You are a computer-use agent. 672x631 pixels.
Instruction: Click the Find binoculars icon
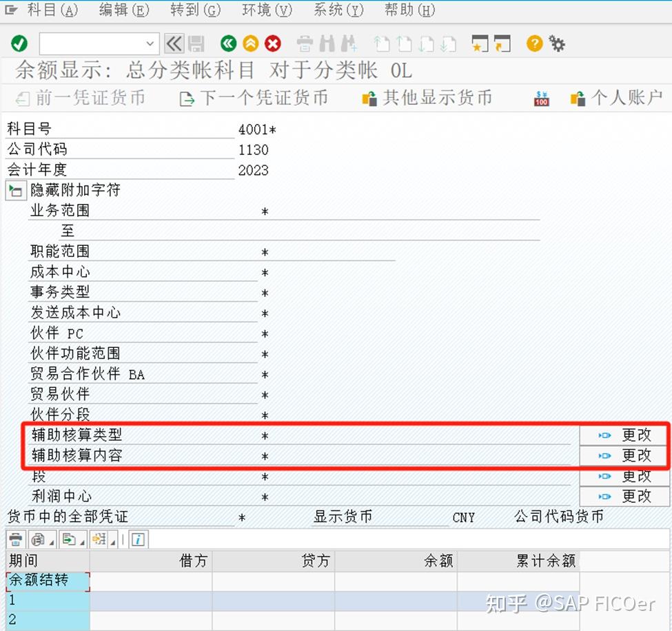click(327, 43)
